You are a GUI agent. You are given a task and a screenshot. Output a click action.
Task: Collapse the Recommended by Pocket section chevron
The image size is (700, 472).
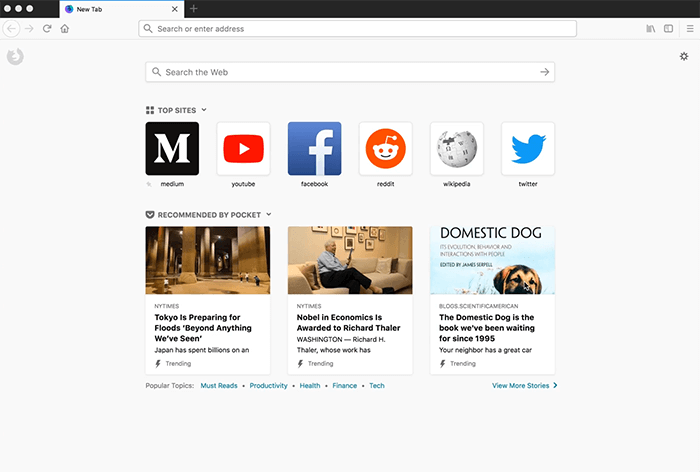(x=269, y=214)
